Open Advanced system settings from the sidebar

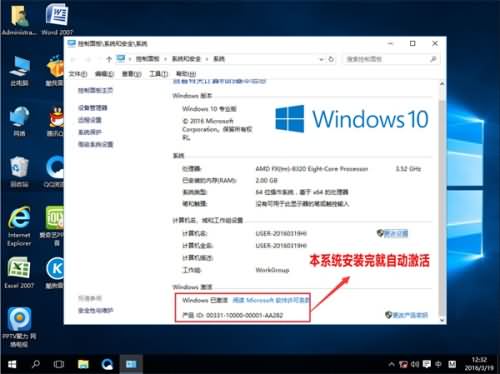[96, 144]
